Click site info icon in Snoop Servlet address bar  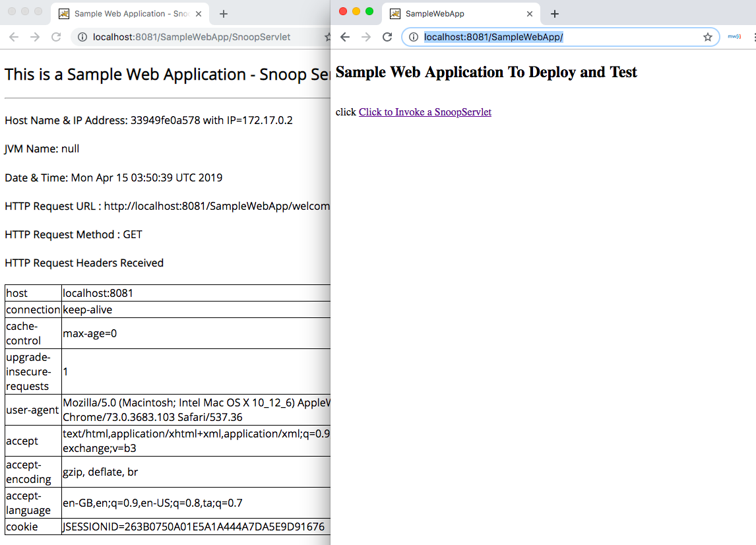click(82, 37)
